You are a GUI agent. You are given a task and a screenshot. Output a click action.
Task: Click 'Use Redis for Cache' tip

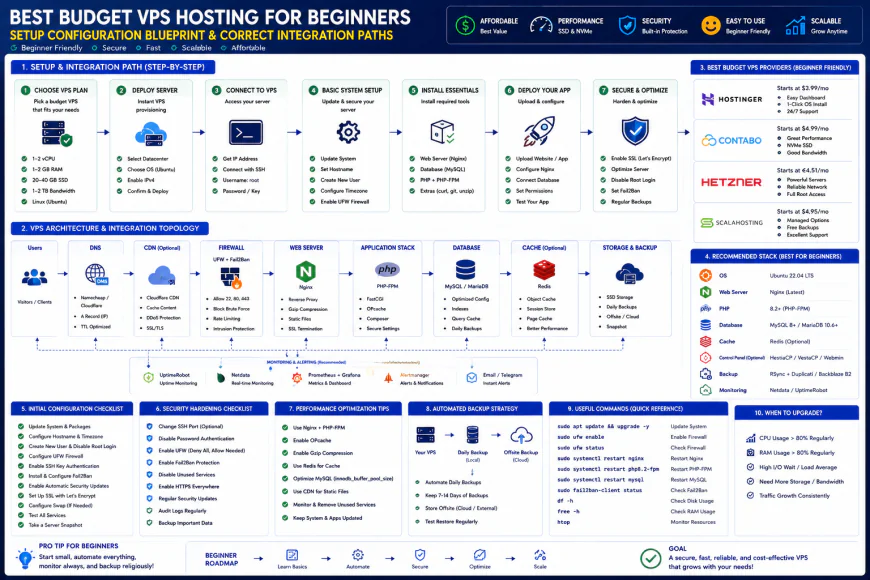click(316, 466)
